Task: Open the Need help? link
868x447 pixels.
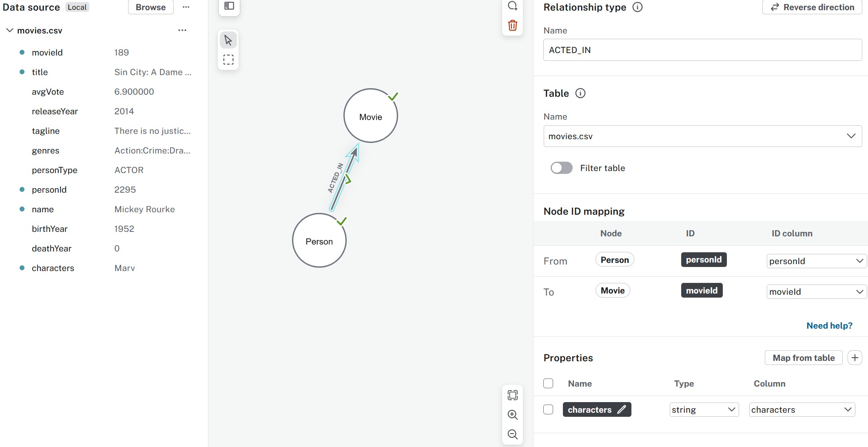Action: pyautogui.click(x=829, y=326)
